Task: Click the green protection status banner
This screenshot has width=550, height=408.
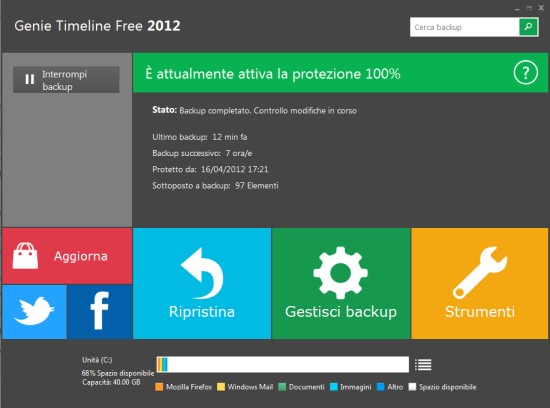Action: coord(340,73)
